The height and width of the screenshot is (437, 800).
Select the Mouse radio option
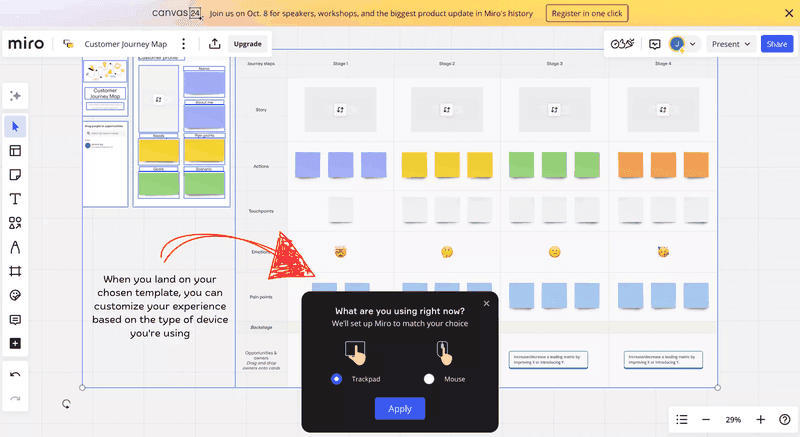[x=429, y=379]
